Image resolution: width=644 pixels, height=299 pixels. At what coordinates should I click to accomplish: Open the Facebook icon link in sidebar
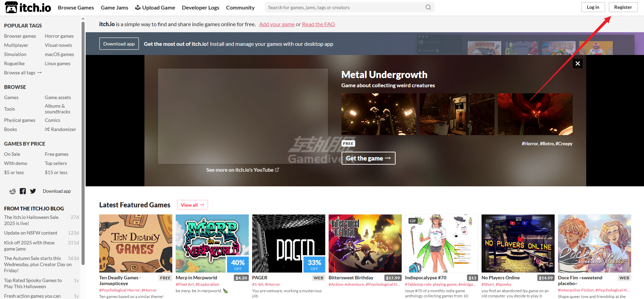tap(23, 191)
